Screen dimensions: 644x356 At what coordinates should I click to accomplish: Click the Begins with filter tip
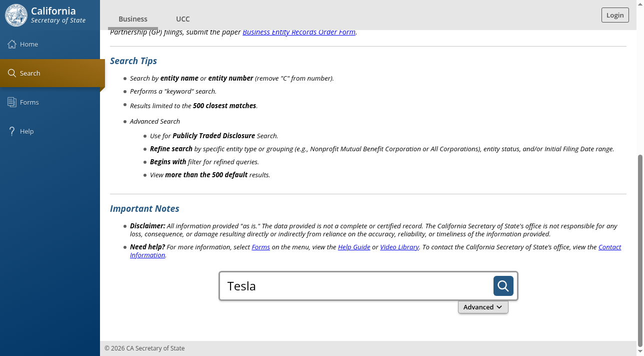(x=204, y=162)
